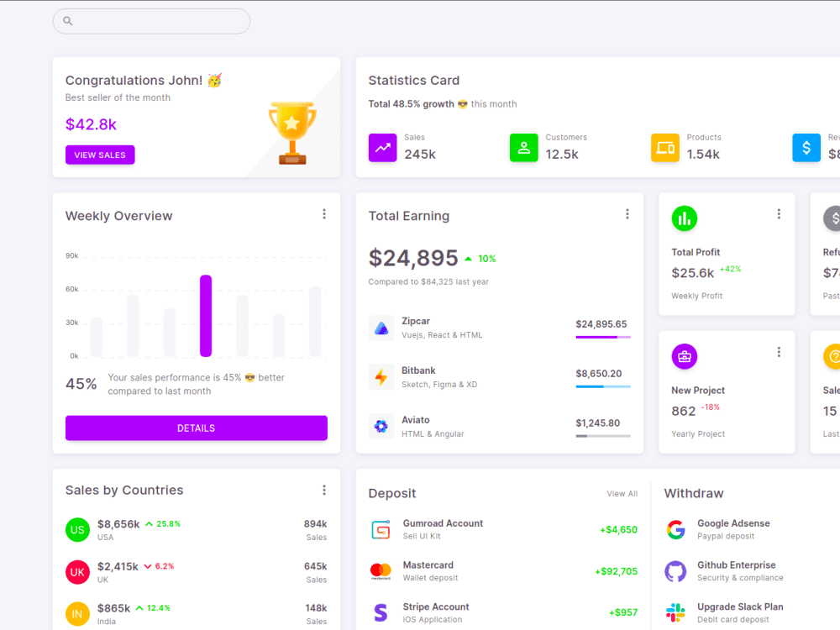Viewport: 840px width, 630px height.
Task: Click the +$957 Stripe deposit amount
Action: pyautogui.click(x=623, y=612)
